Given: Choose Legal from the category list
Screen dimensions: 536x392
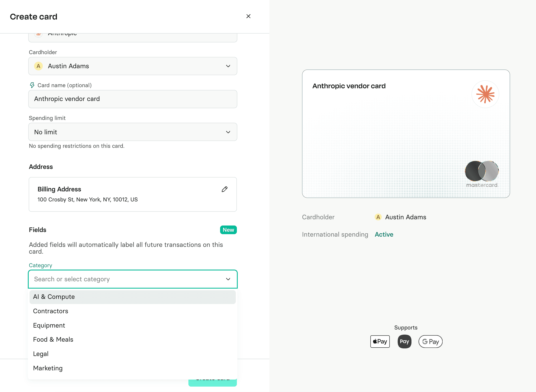Looking at the screenshot, I should pyautogui.click(x=133, y=354).
